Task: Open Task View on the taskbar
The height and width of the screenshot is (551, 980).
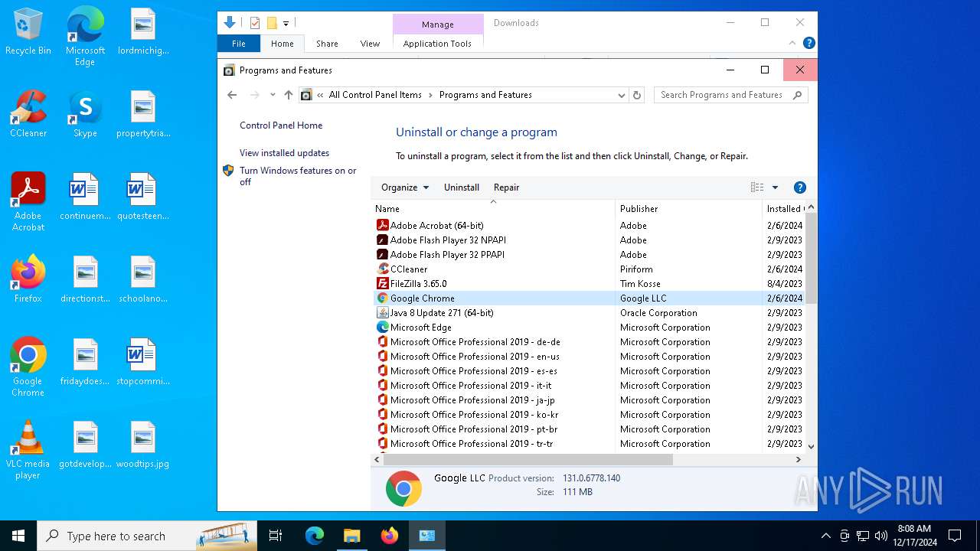Action: point(276,536)
